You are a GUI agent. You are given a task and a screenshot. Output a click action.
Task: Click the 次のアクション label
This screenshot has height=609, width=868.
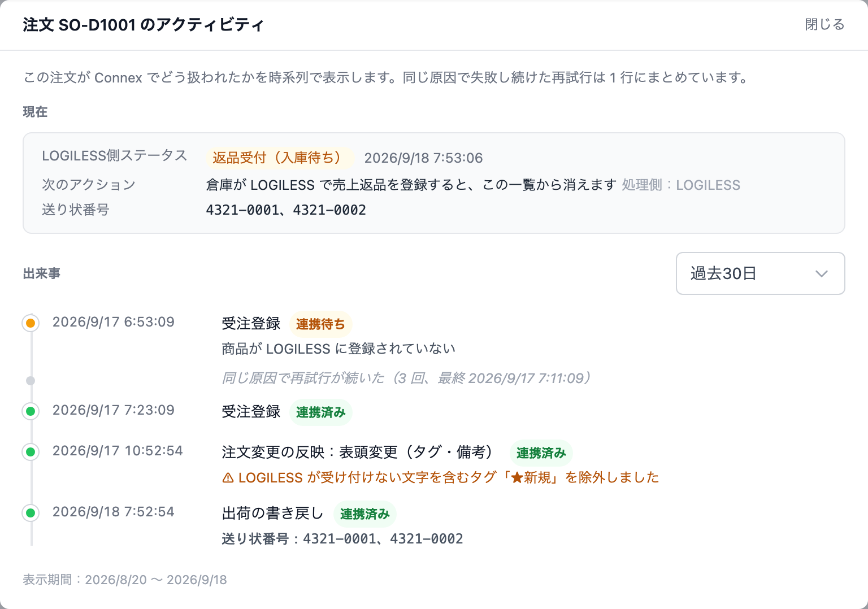89,185
